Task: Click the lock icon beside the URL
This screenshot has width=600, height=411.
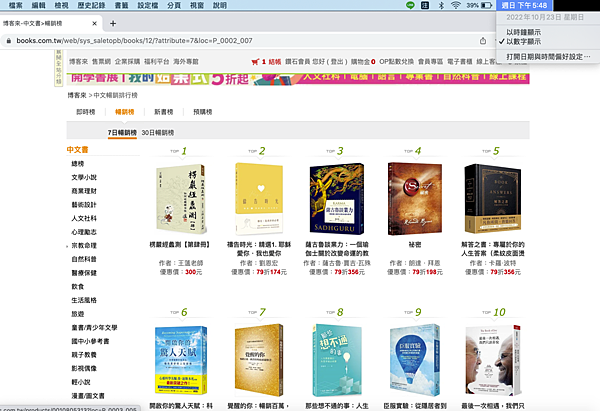Action: [x=8, y=41]
